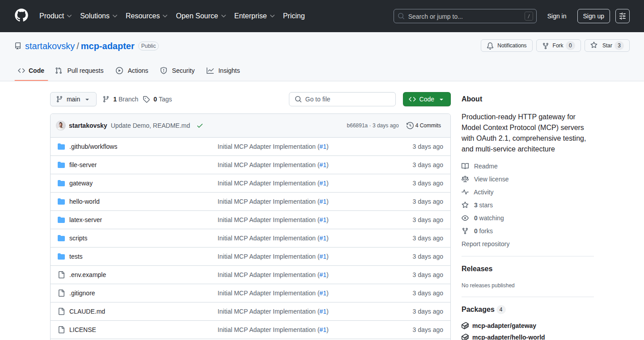Click the green commit status checkmark

coord(200,126)
